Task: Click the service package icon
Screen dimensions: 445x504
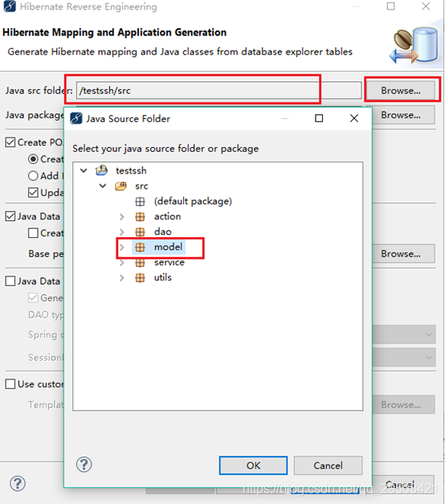Action: click(x=140, y=263)
